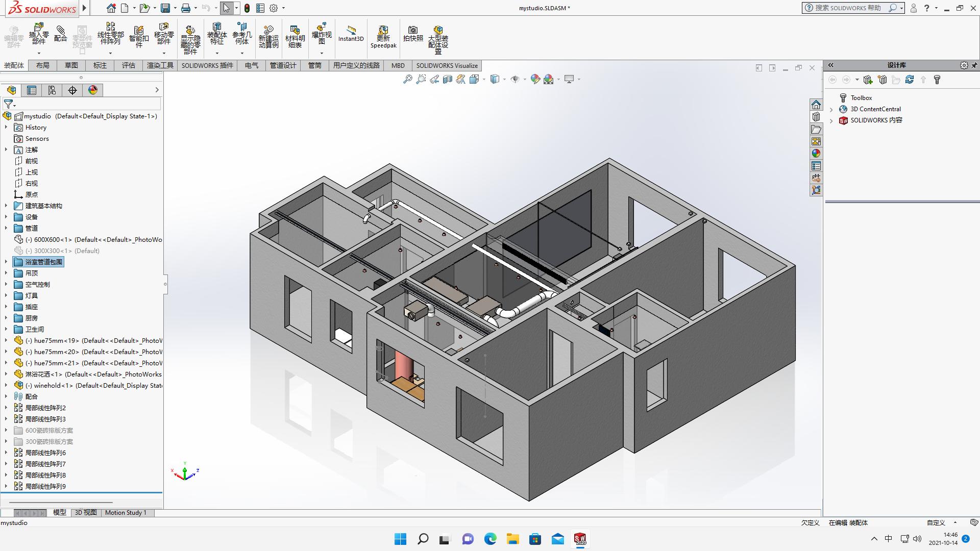Open the Edit Appearance icon in heads-up toolbar
The width and height of the screenshot is (980, 551).
(534, 79)
